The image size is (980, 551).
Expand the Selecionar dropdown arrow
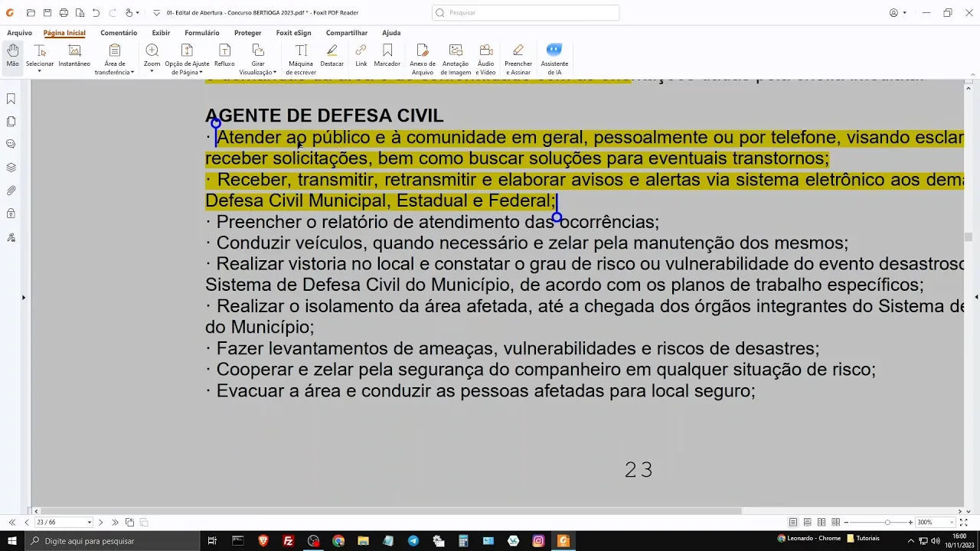(x=40, y=72)
